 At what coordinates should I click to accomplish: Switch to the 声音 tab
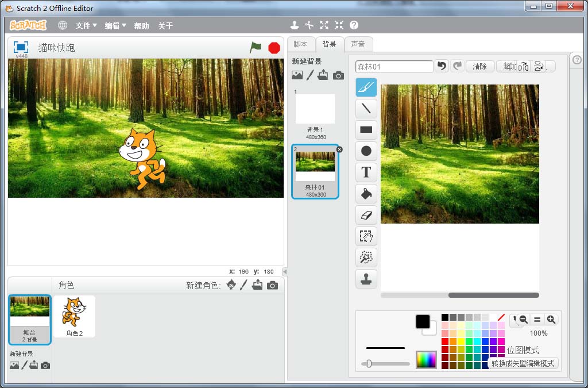(x=358, y=44)
